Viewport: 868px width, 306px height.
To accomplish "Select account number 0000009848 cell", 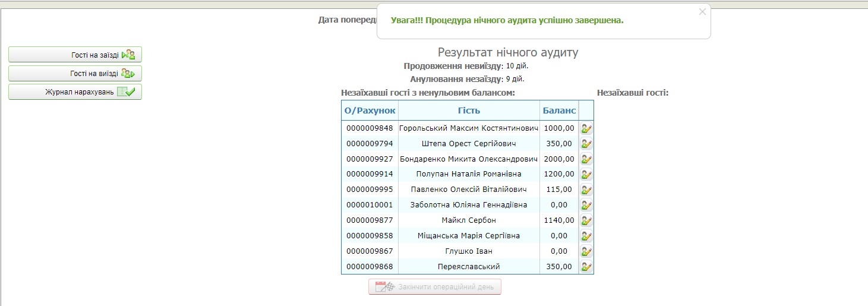I will click(x=370, y=128).
